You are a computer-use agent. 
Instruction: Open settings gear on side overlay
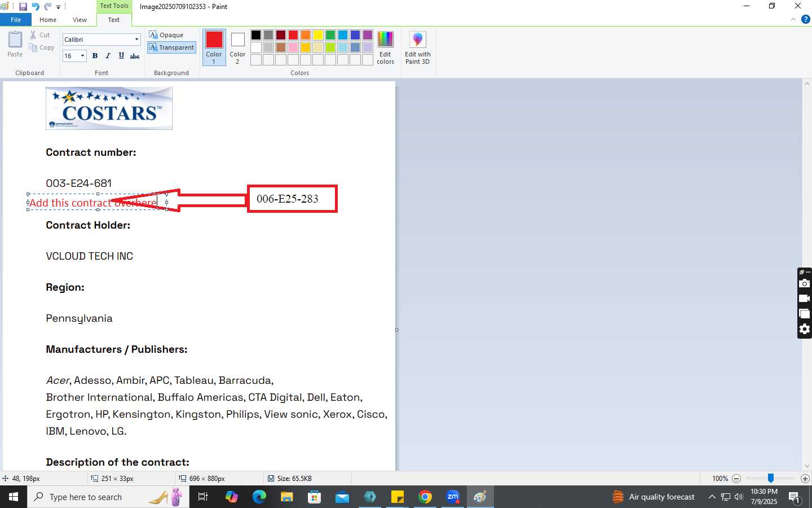pos(805,329)
